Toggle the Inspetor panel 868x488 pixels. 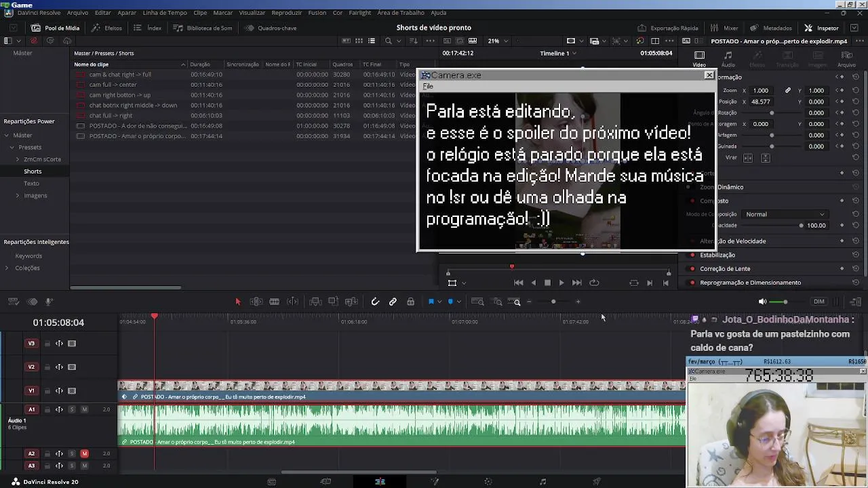[x=821, y=28]
